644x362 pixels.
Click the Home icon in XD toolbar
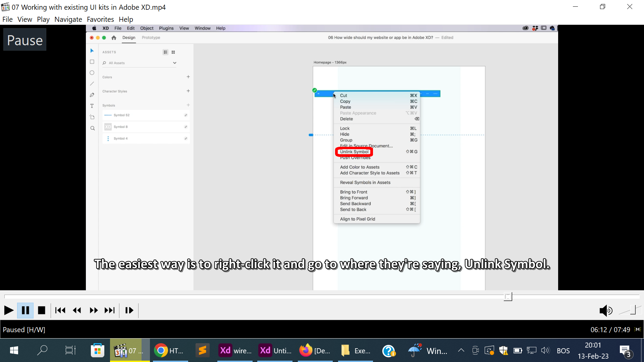point(114,38)
